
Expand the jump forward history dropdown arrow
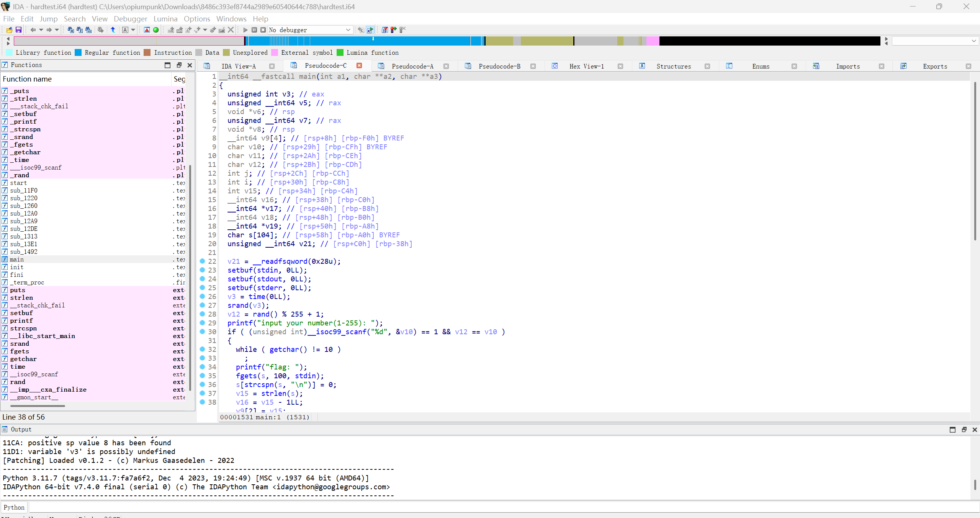point(57,30)
